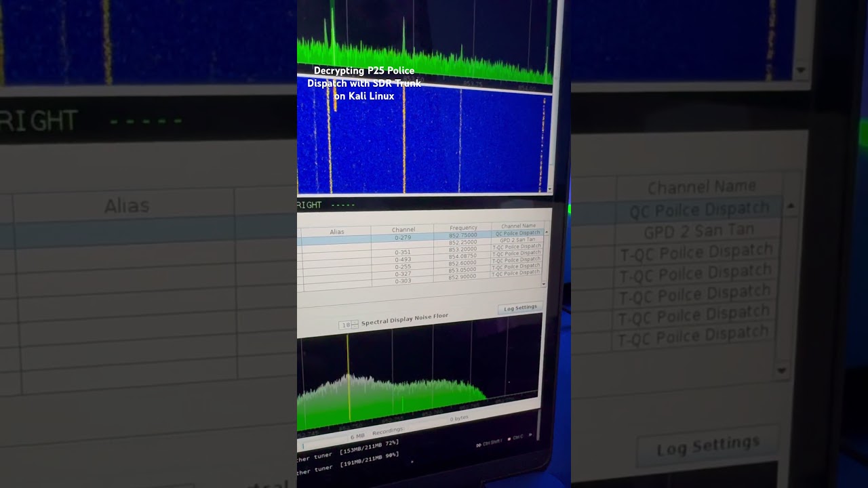Click T-QC Poilce Dispatch beside 853.20000
The height and width of the screenshot is (488, 868).
coord(517,247)
